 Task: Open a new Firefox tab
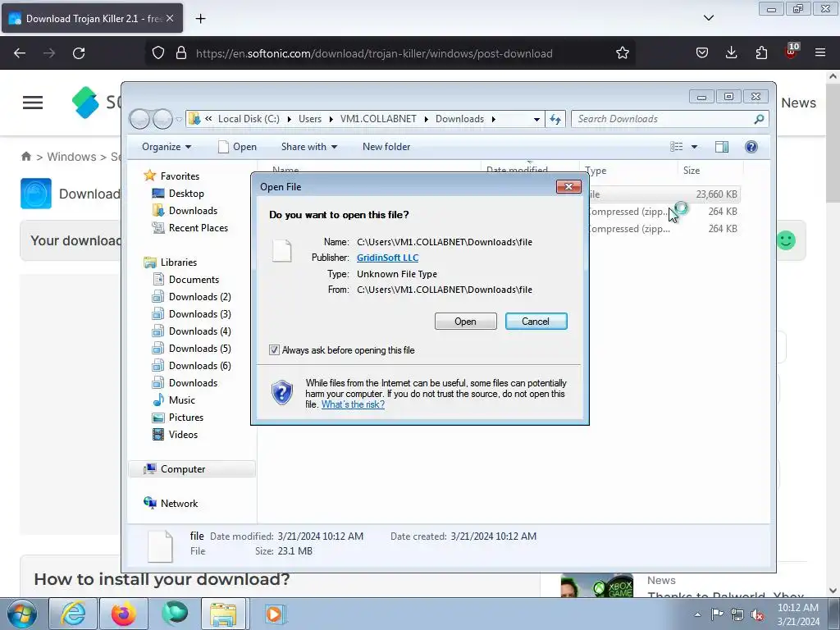coord(200,19)
